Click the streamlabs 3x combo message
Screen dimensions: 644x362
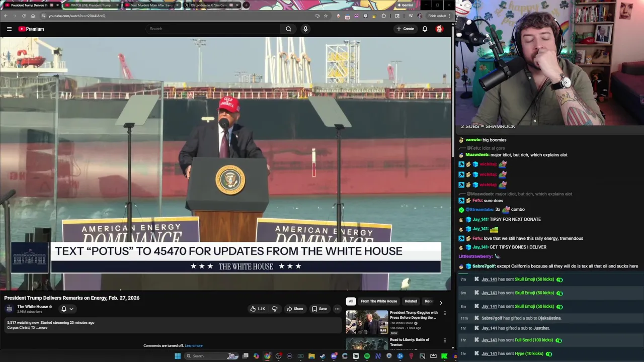point(492,209)
